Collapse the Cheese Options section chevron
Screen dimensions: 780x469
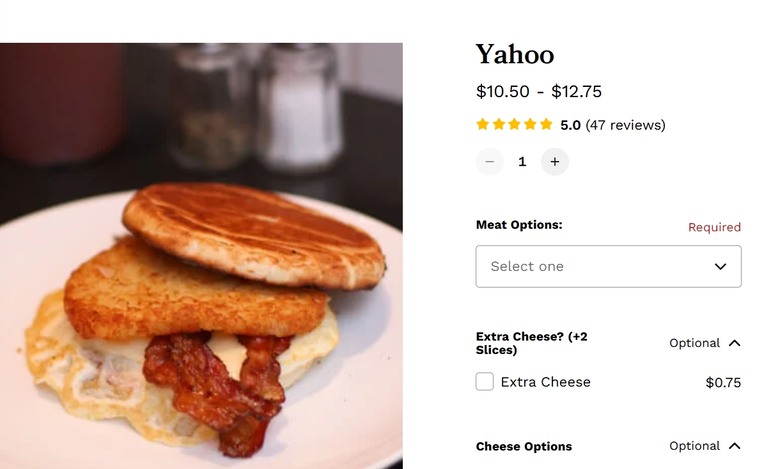point(735,446)
